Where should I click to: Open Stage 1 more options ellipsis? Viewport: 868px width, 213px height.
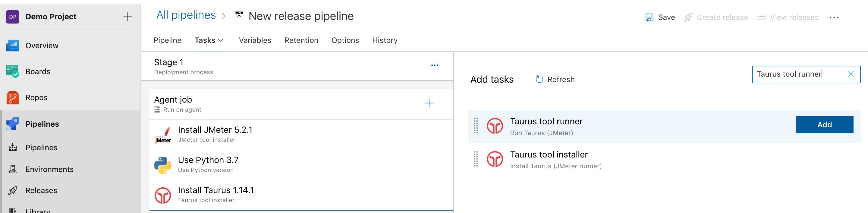[x=434, y=65]
